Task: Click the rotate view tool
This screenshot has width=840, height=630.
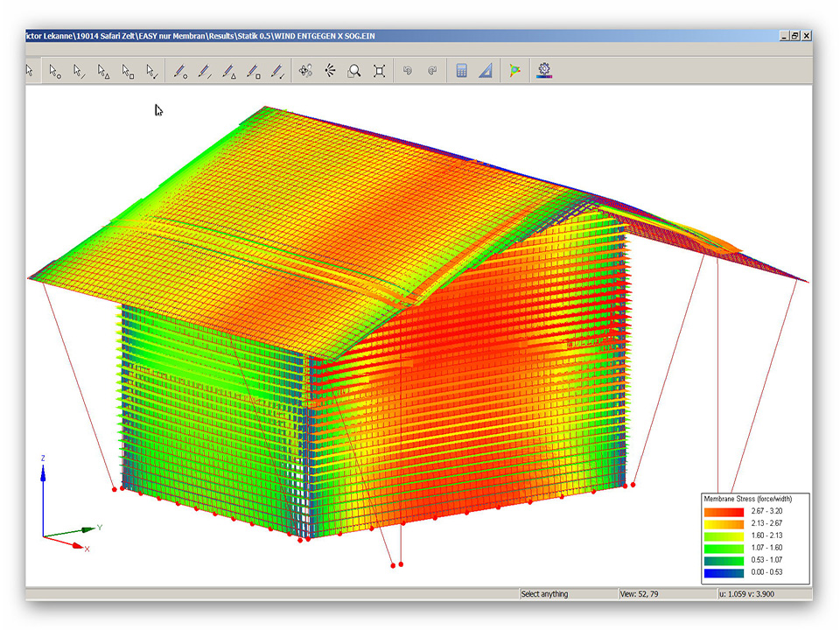Action: 305,71
